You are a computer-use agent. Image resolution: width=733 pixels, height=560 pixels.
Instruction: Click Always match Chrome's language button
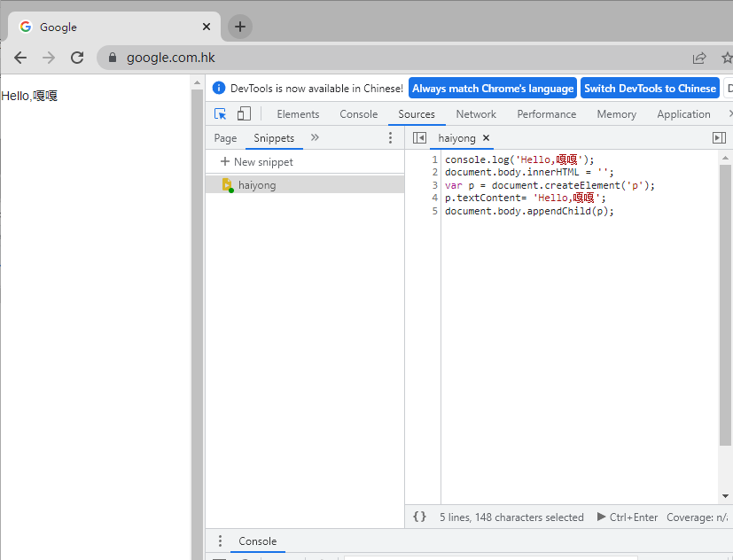tap(493, 89)
